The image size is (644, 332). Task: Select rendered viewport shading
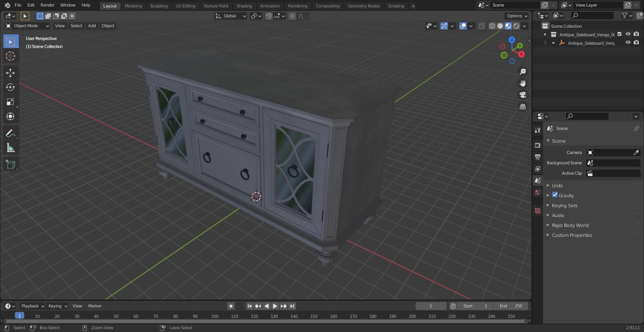point(516,26)
